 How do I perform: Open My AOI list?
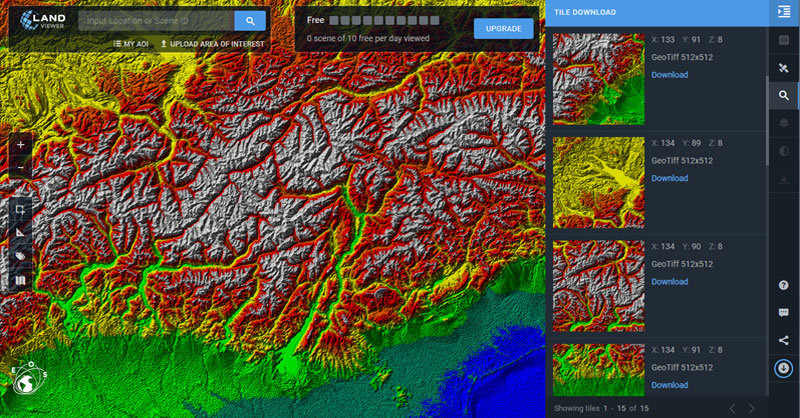[131, 44]
